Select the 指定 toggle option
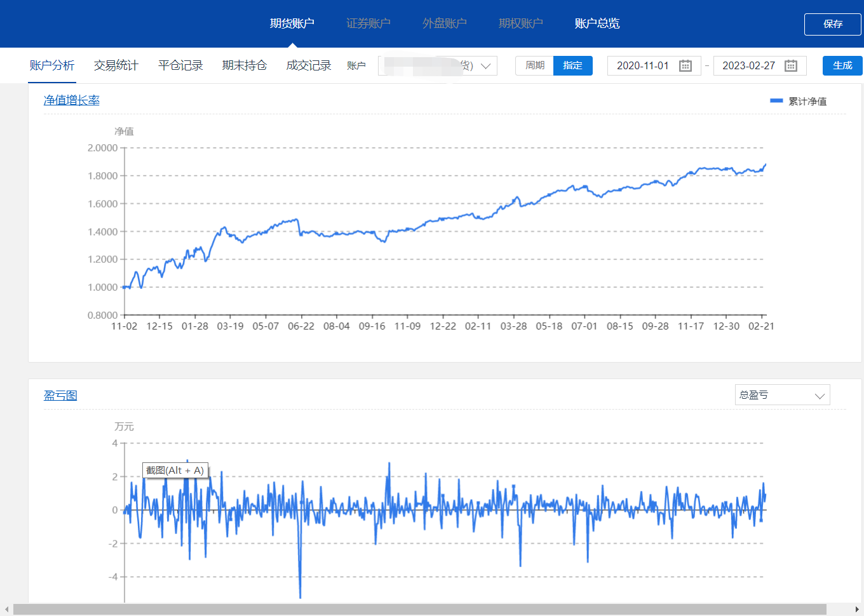 click(x=572, y=65)
